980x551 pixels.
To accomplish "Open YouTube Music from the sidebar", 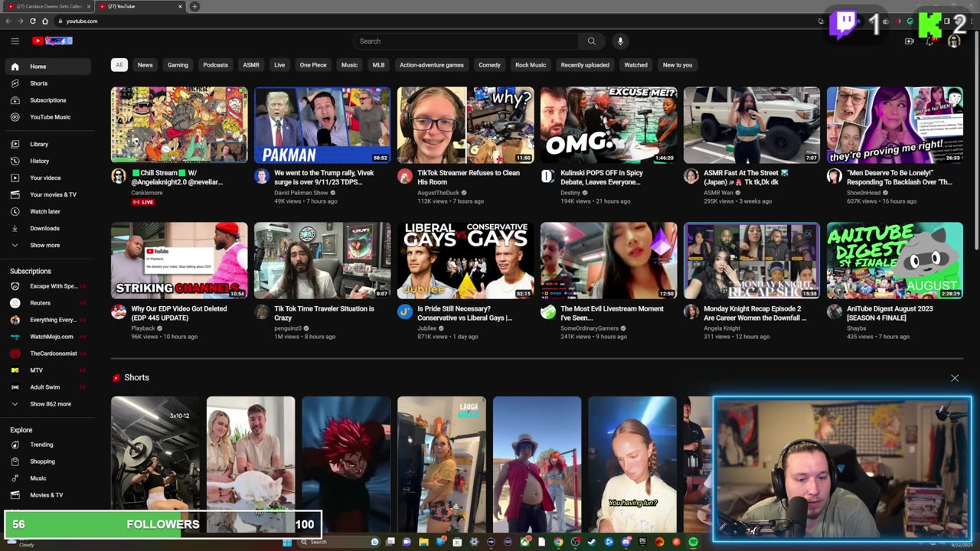I will [x=47, y=117].
